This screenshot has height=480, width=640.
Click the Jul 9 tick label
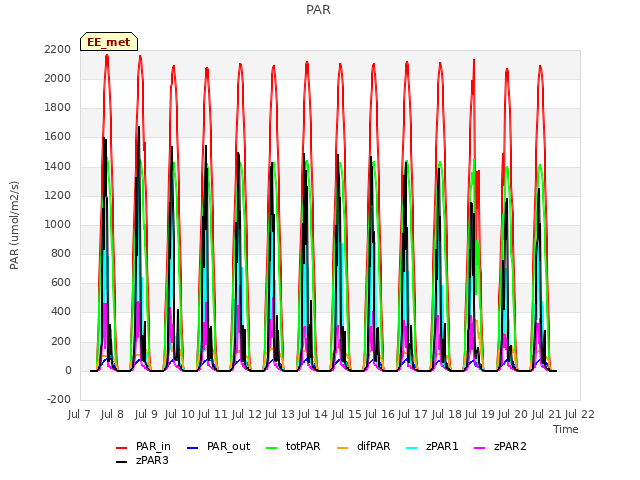point(146,415)
